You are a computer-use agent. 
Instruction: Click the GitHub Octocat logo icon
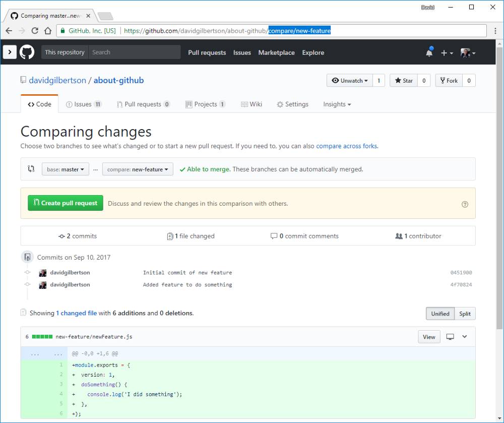pyautogui.click(x=27, y=52)
